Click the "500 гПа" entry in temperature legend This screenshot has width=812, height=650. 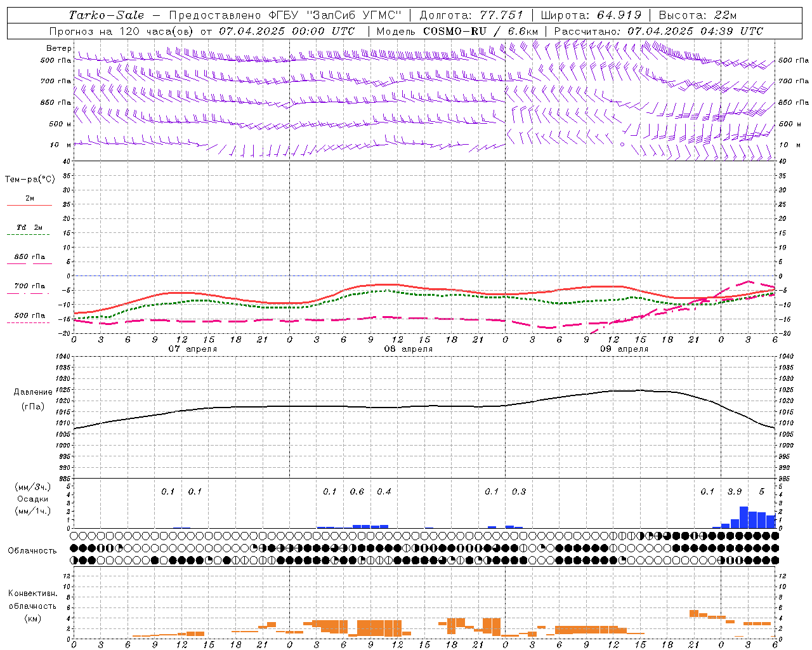pyautogui.click(x=30, y=315)
